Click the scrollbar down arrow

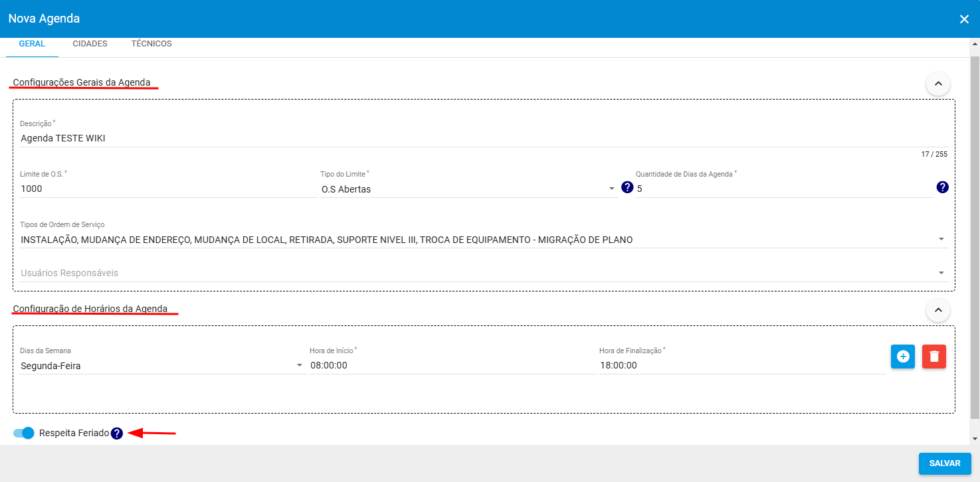(975, 439)
